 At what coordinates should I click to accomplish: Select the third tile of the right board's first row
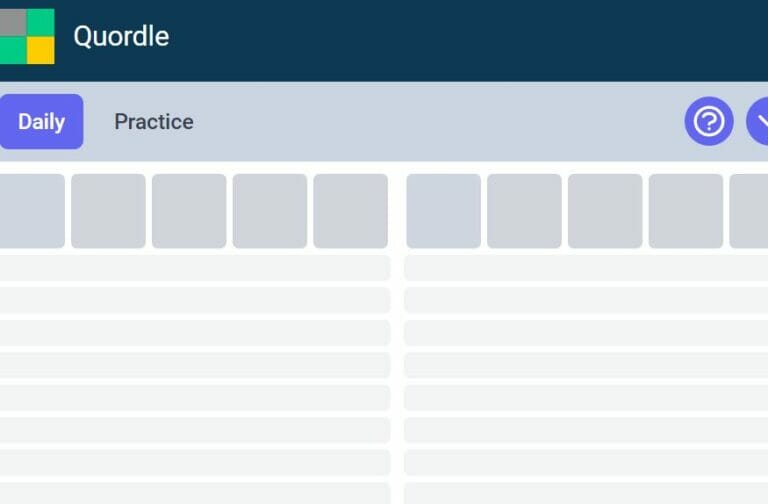click(605, 211)
